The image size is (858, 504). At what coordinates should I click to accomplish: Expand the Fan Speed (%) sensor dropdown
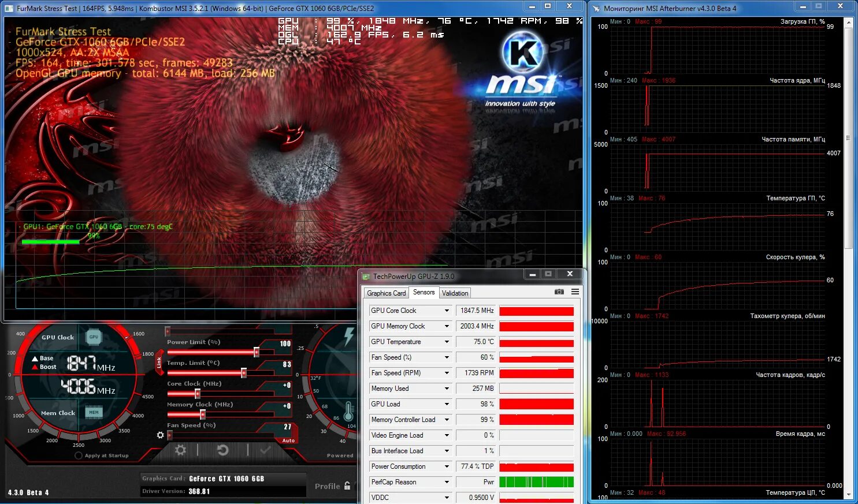(447, 357)
